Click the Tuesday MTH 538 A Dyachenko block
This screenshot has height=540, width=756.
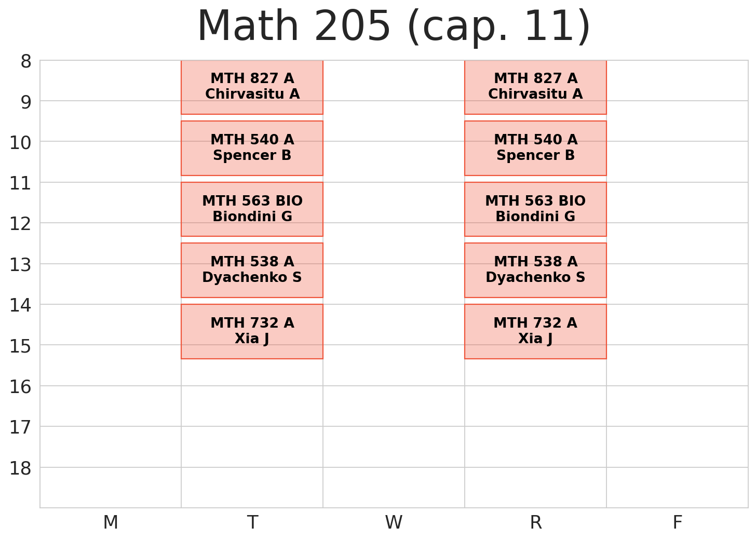pyautogui.click(x=252, y=270)
